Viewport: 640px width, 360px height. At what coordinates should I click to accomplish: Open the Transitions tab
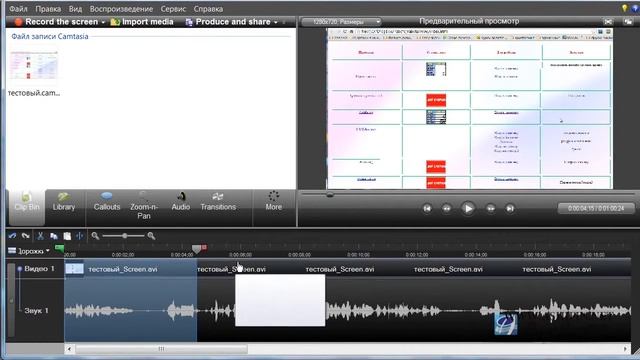218,203
